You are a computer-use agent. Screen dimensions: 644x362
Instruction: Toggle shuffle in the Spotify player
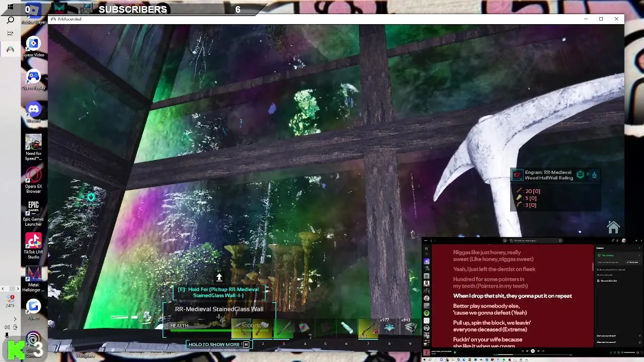(x=523, y=351)
